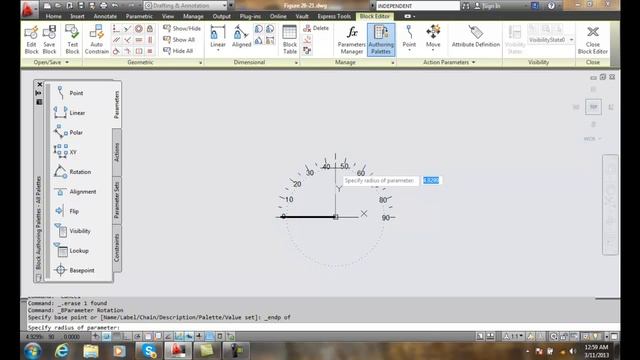The height and width of the screenshot is (360, 640).
Task: Select the Move action in the ribbon
Action: coord(433,37)
